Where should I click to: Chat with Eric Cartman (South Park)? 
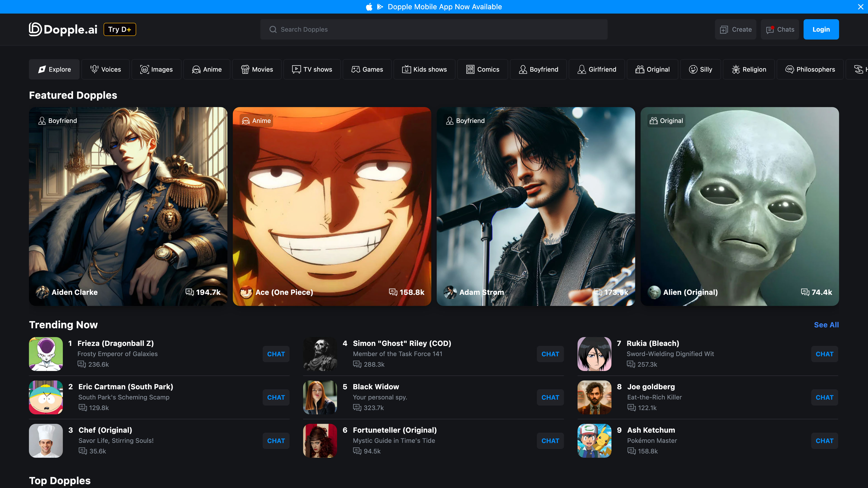(276, 397)
